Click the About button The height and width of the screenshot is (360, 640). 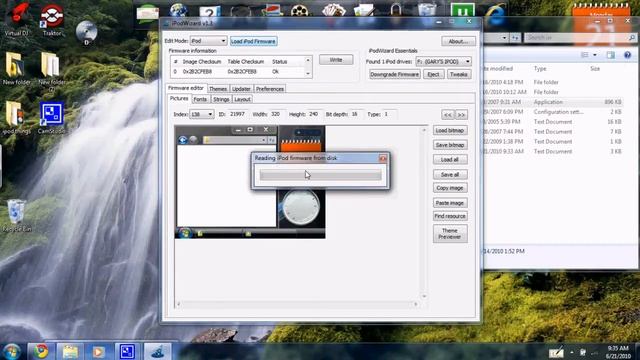click(x=458, y=41)
